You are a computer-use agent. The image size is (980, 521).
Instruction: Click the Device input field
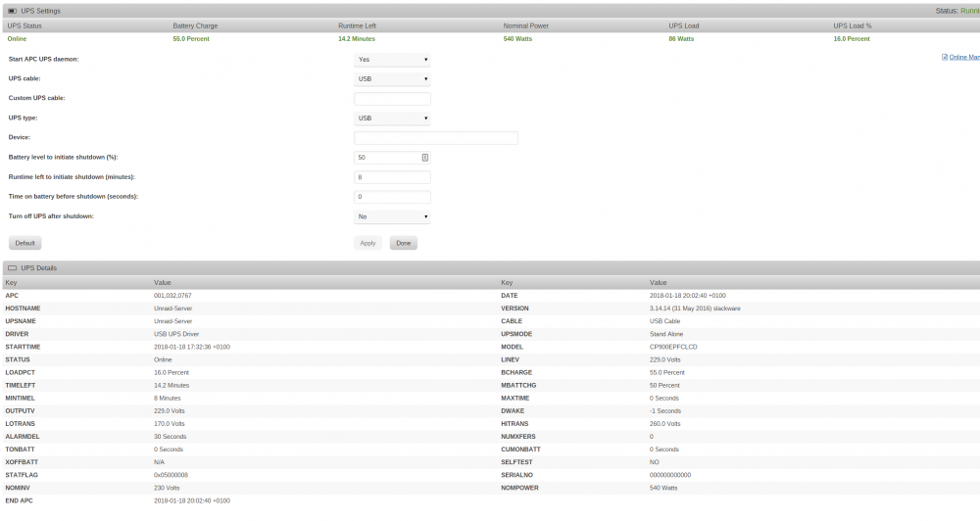[436, 138]
